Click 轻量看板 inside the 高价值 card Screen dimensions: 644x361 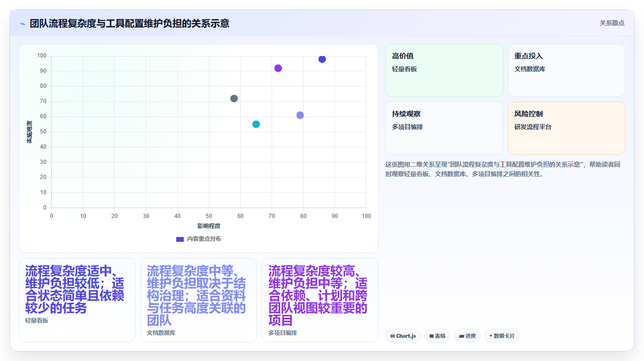tap(404, 69)
